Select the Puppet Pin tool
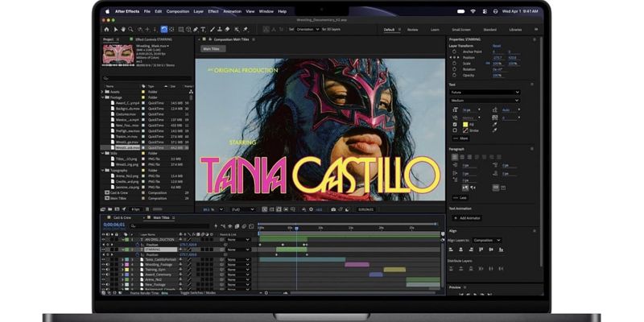Viewport: 644px width, 322px height. [246, 29]
